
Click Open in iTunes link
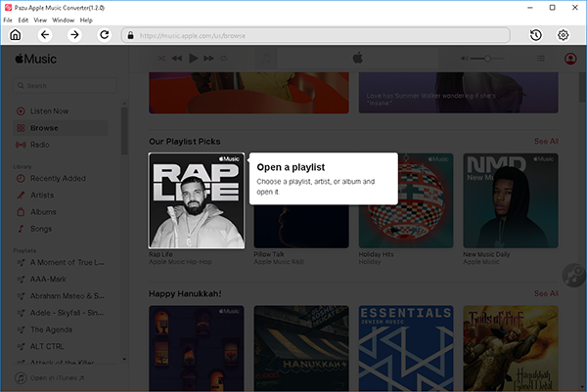pyautogui.click(x=56, y=377)
